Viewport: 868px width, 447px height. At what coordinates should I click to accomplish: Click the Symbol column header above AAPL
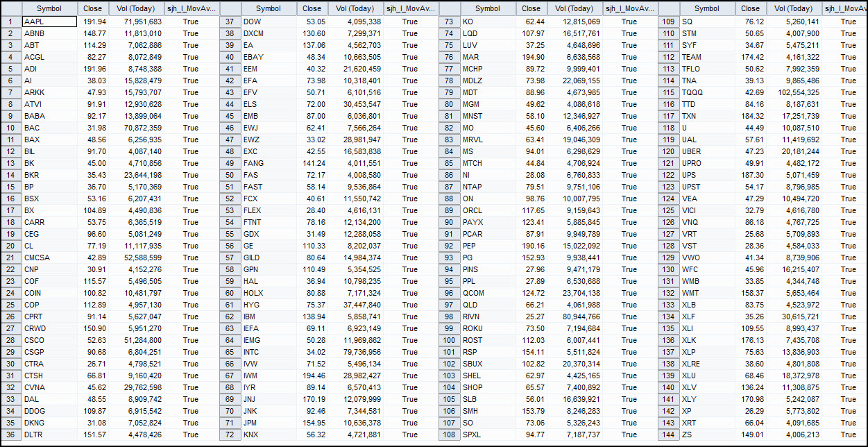[49, 9]
